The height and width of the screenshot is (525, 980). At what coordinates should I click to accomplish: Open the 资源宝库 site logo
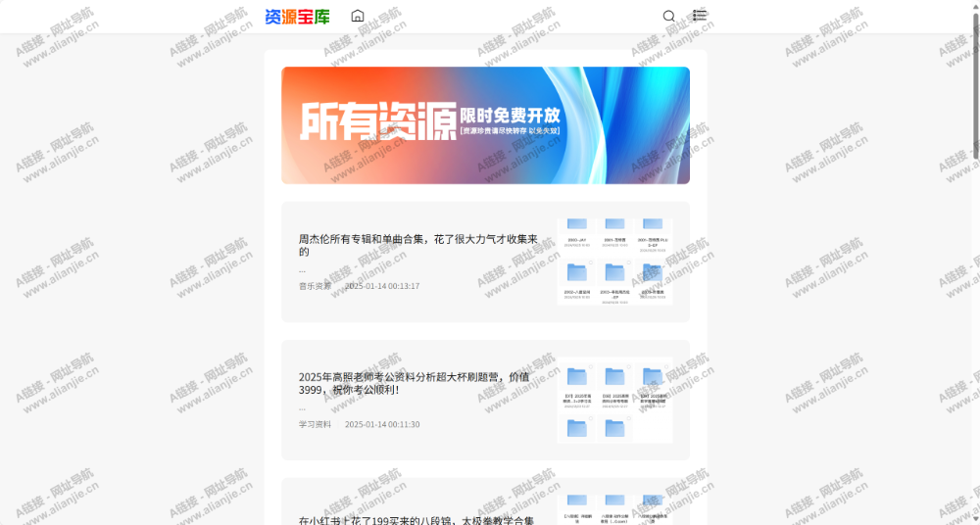pyautogui.click(x=298, y=17)
